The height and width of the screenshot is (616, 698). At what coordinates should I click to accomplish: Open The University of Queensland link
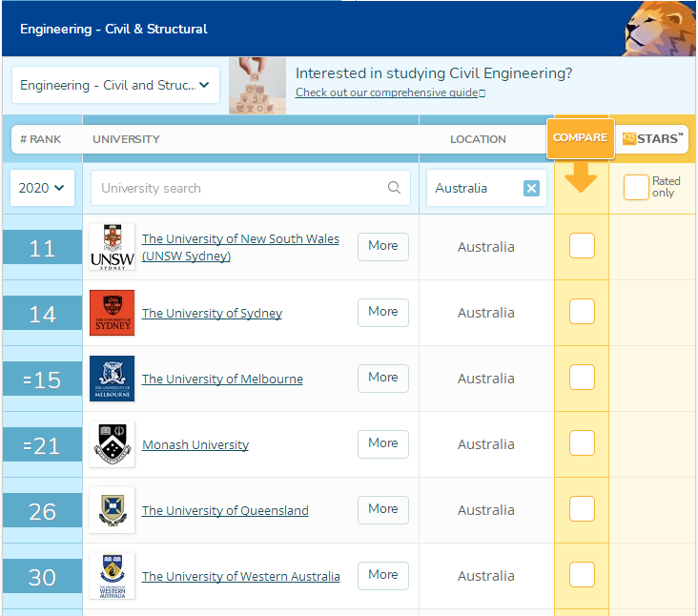tap(225, 510)
